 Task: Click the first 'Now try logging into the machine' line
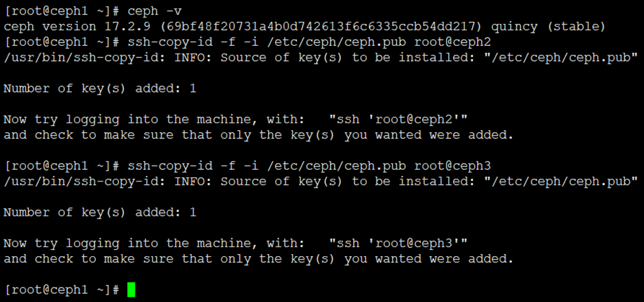(151, 120)
